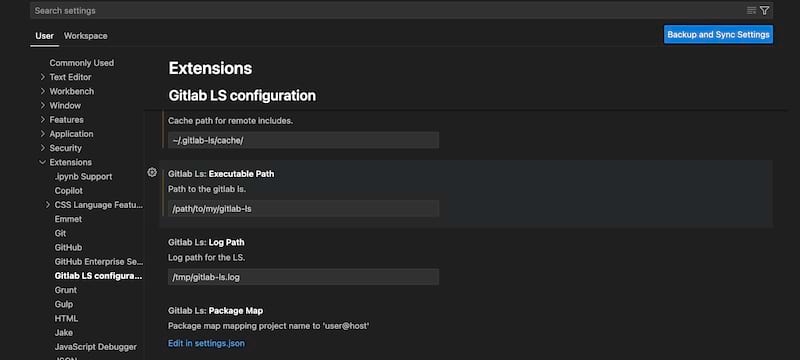Click the Extensions main heading
Screen dimensions: 800x360
(210, 68)
